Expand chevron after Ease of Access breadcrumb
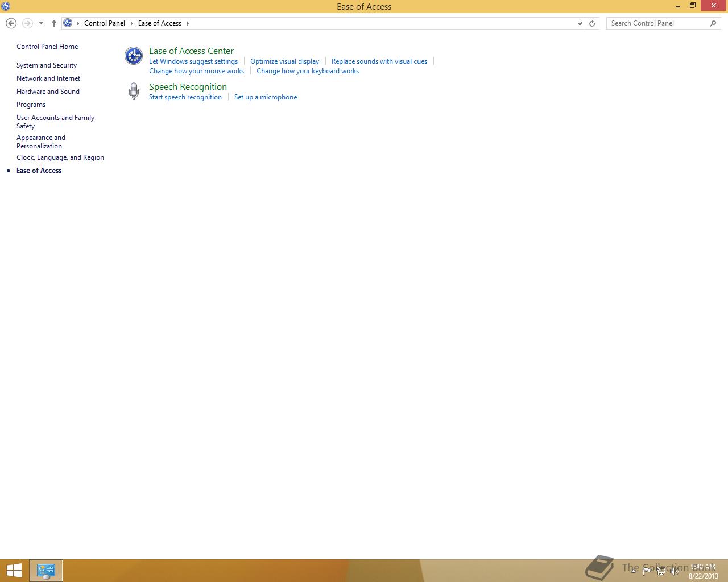728x582 pixels. 188,23
